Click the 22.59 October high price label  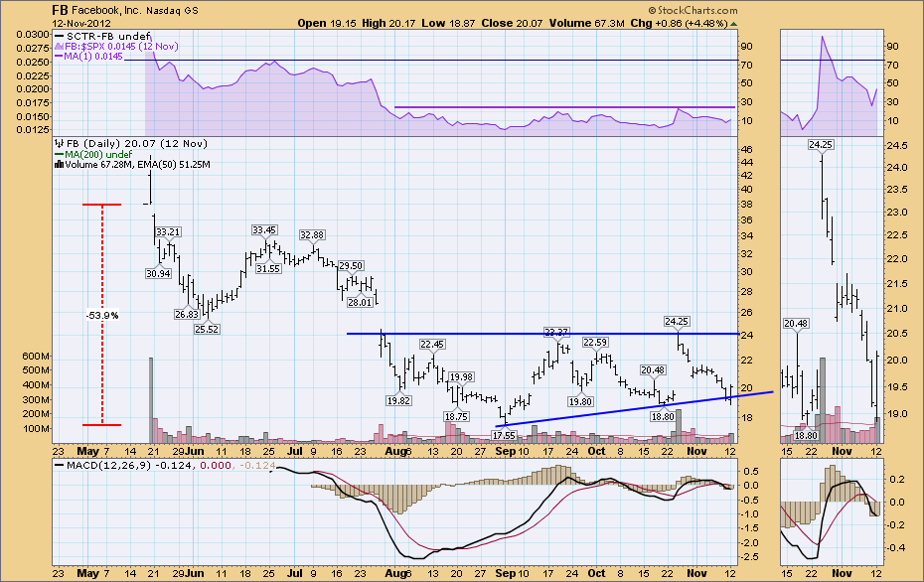[x=595, y=343]
